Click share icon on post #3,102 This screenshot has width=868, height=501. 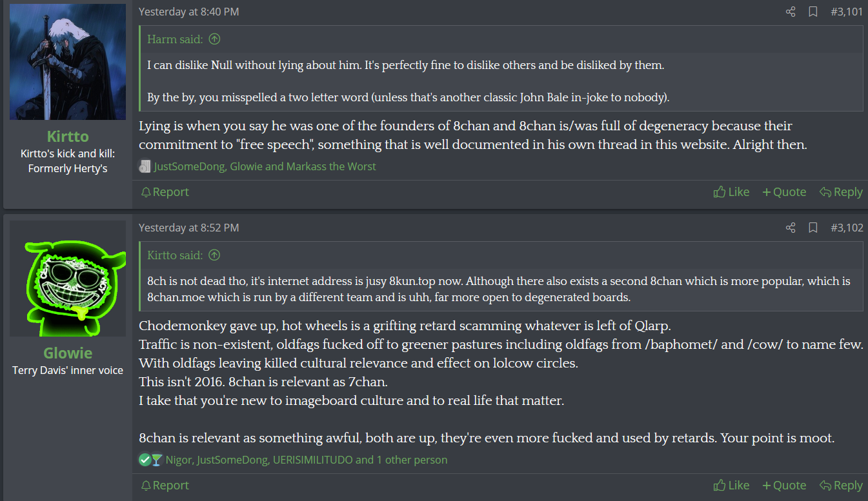pos(791,228)
